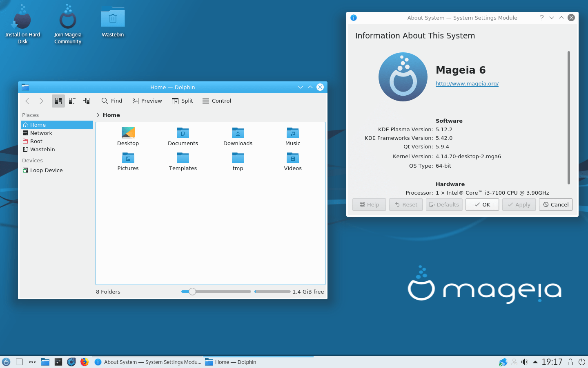Click the Dolphin title bar folder icon
The image size is (588, 368).
pos(25,87)
